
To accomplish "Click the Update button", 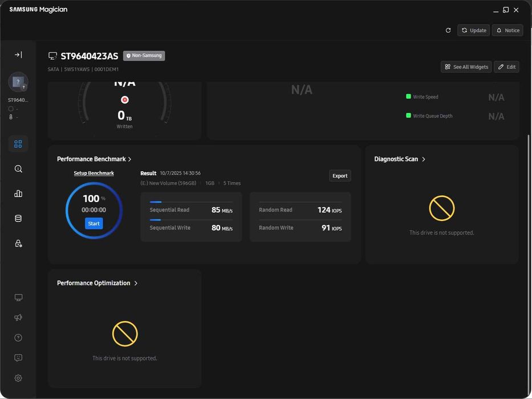I will point(474,30).
